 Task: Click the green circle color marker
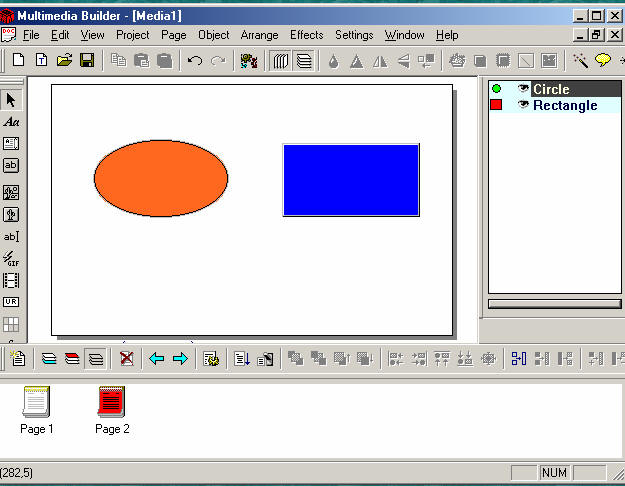point(496,89)
